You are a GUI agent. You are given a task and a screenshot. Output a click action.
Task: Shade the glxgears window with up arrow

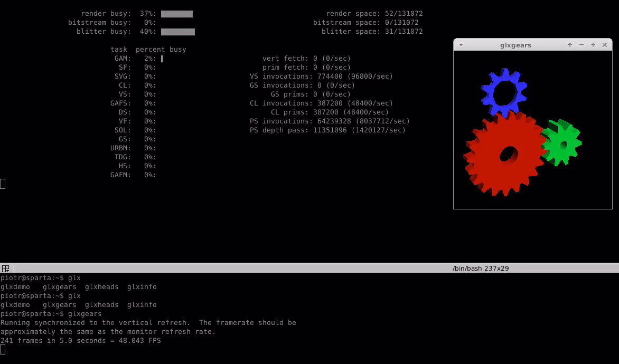click(570, 45)
